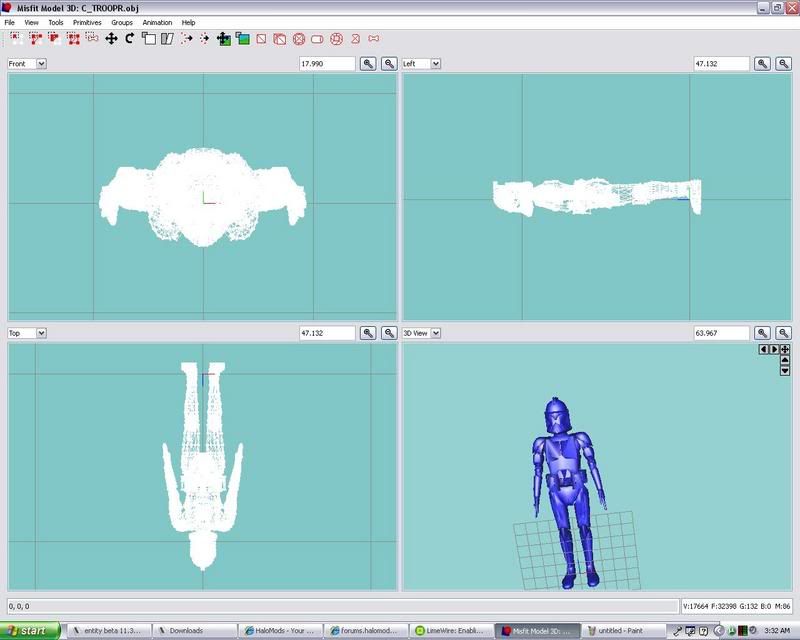Open the Windows Start menu
This screenshot has height=640, width=800.
point(30,631)
